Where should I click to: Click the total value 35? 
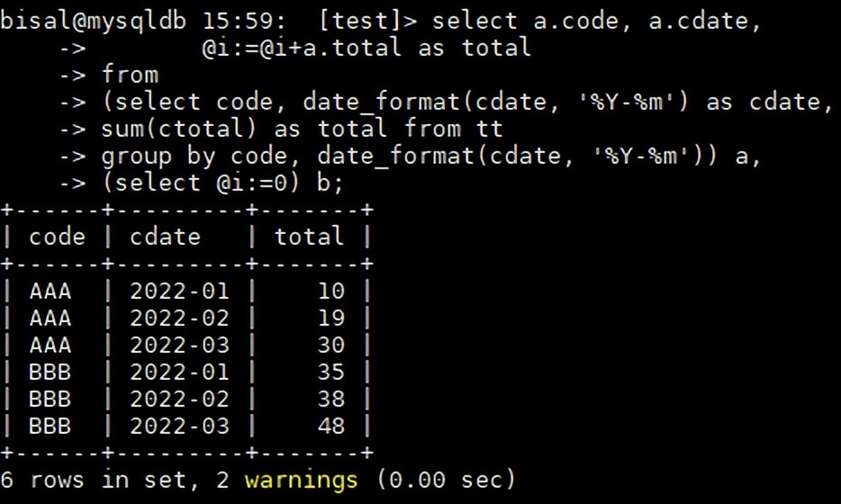tap(331, 372)
